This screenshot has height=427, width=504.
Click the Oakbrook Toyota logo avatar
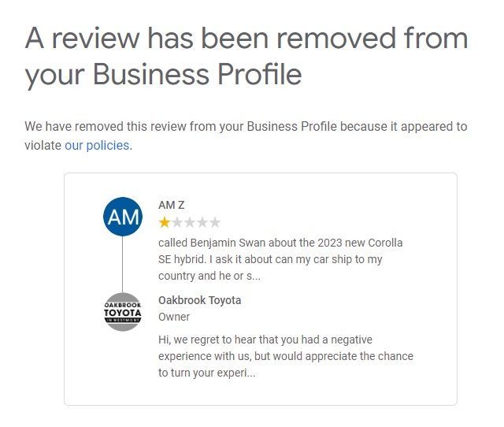[123, 312]
